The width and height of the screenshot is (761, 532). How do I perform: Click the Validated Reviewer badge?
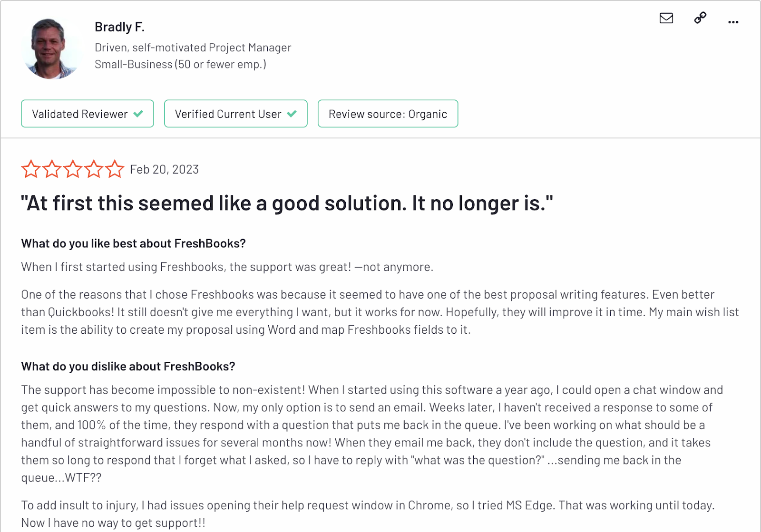[88, 114]
